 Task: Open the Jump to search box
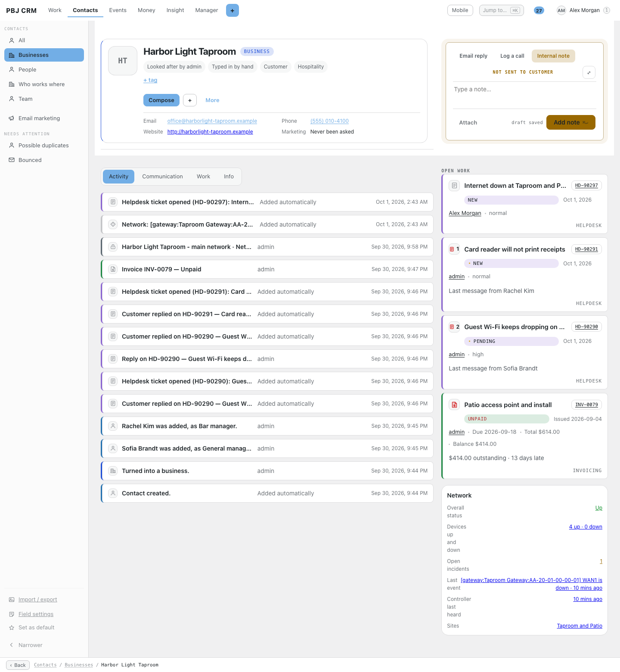pos(502,10)
